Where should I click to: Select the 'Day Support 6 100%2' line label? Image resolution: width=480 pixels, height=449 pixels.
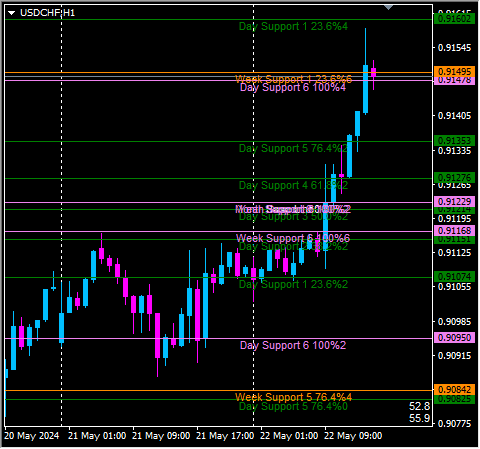click(x=293, y=345)
